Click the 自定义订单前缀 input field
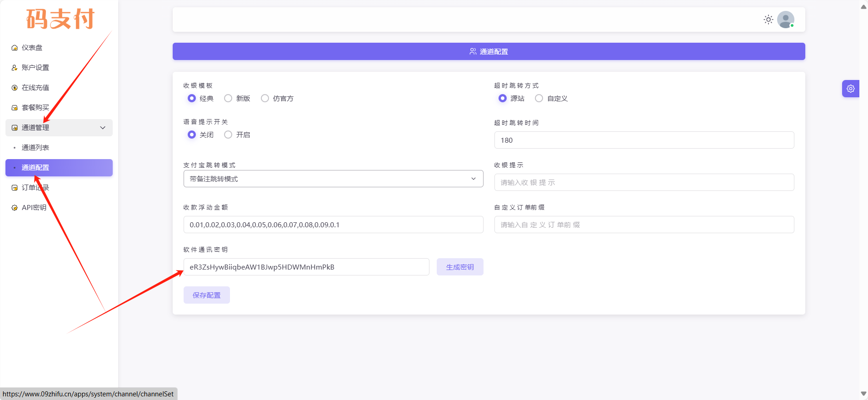This screenshot has width=868, height=400. [644, 225]
